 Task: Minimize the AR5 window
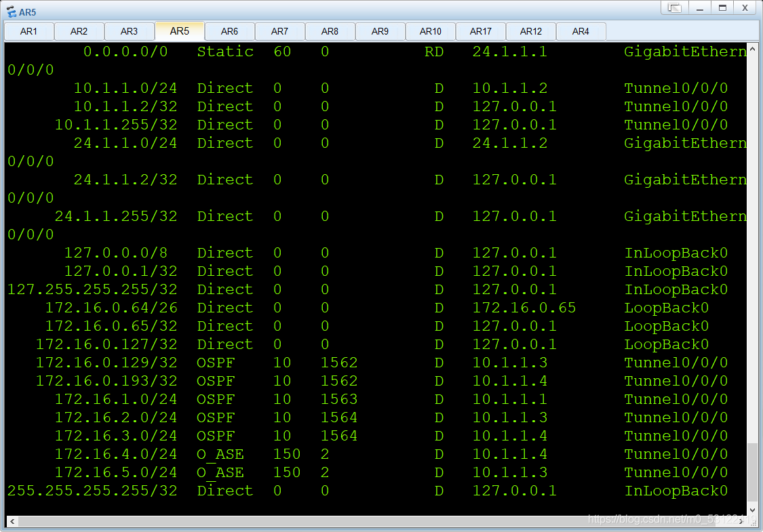(x=700, y=7)
